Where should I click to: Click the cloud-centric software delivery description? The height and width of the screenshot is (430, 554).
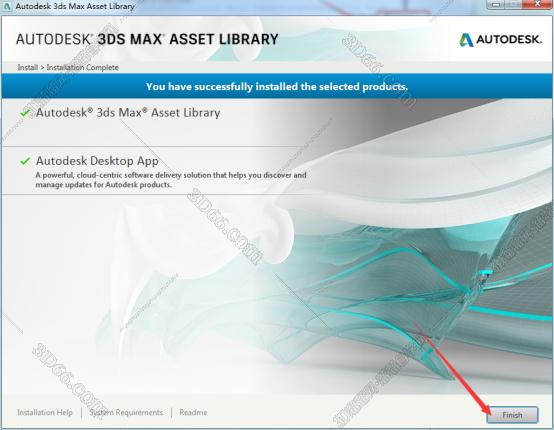[171, 180]
